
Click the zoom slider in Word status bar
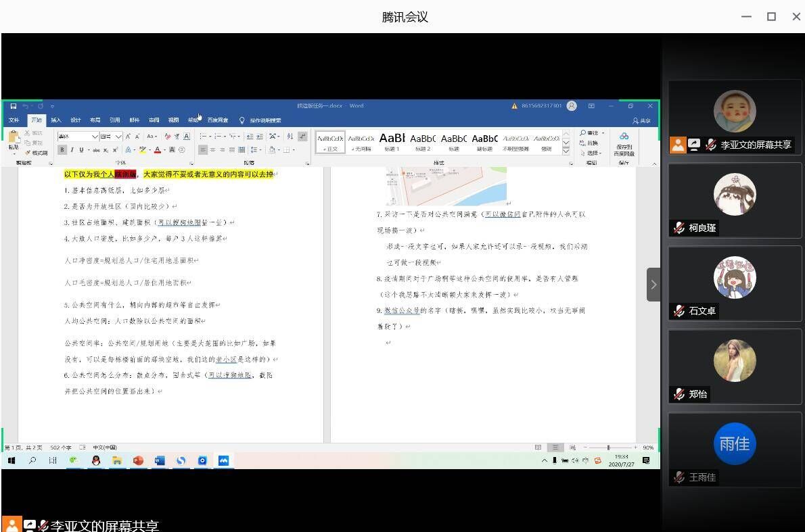point(608,448)
